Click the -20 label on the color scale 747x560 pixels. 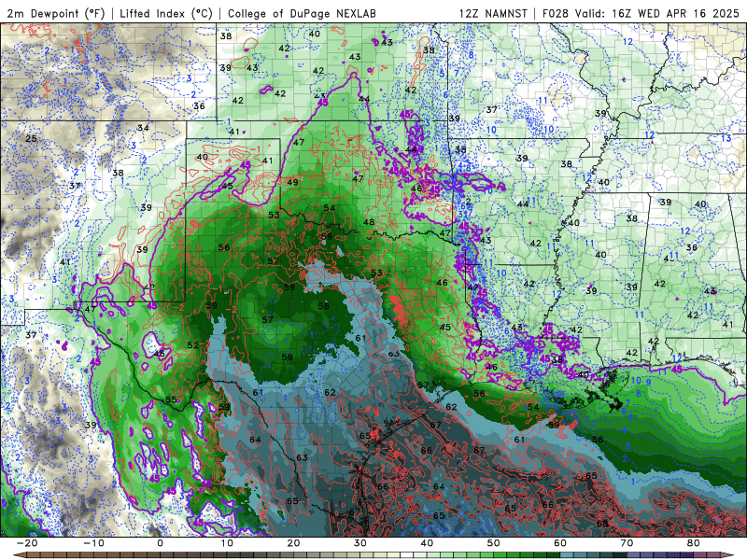27,543
